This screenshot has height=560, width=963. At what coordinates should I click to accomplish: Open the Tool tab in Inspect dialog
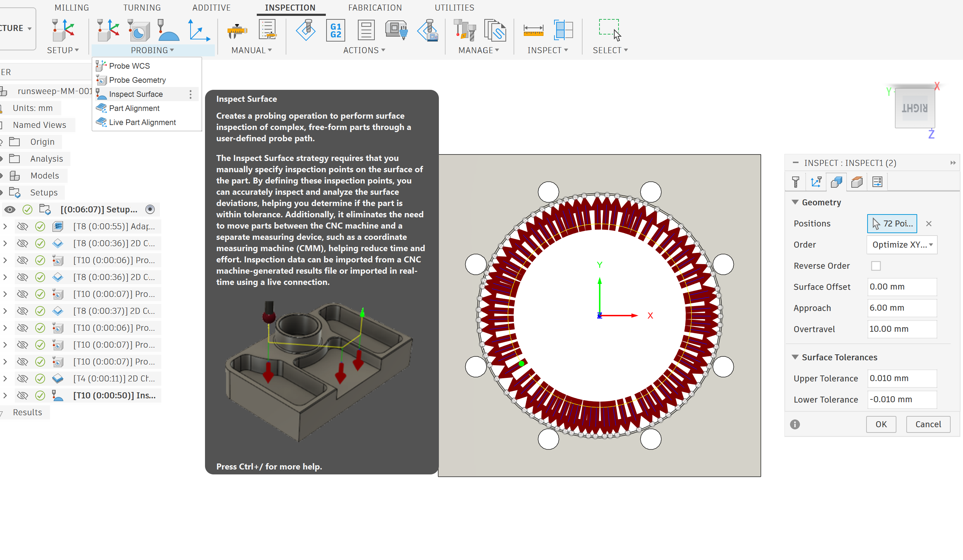796,182
